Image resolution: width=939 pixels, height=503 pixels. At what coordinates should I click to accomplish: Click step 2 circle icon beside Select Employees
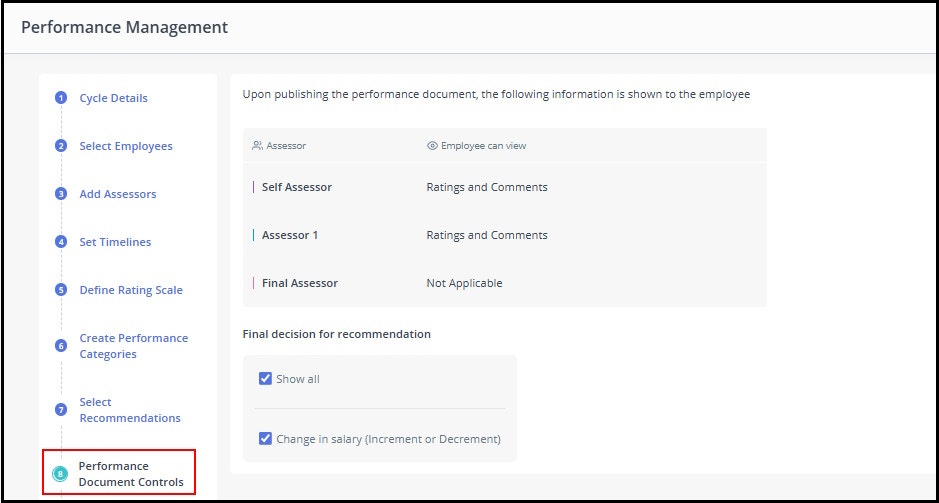[x=60, y=146]
